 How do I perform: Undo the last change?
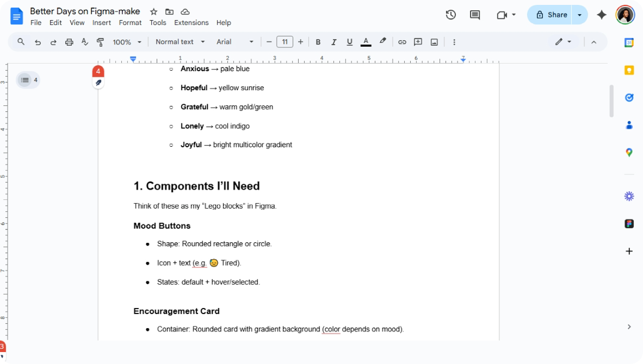(37, 41)
